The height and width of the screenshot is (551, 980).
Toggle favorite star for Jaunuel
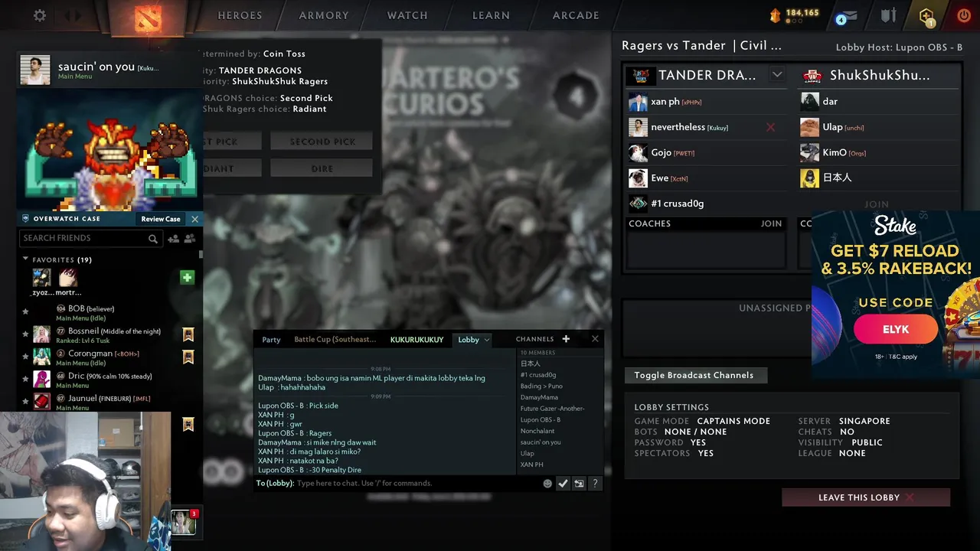25,401
